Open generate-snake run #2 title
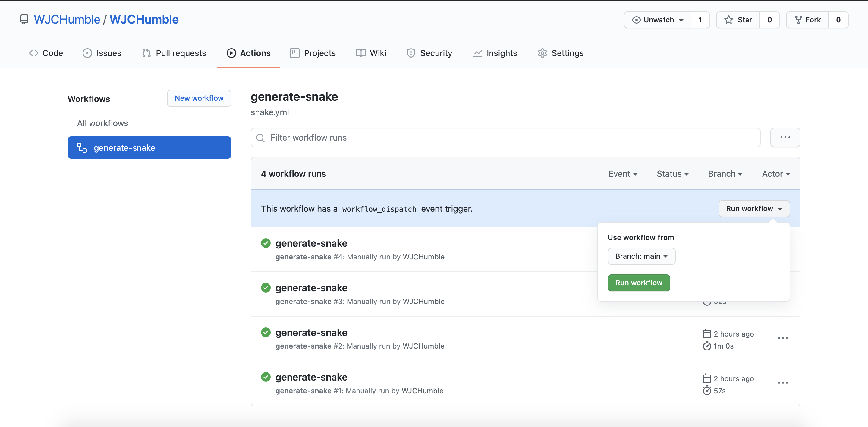The height and width of the screenshot is (427, 868). point(311,333)
